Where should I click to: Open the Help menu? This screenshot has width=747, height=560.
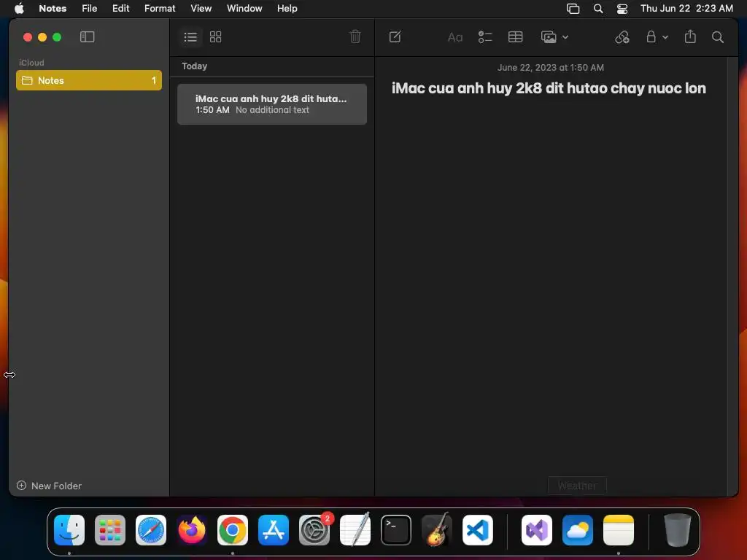pyautogui.click(x=287, y=8)
